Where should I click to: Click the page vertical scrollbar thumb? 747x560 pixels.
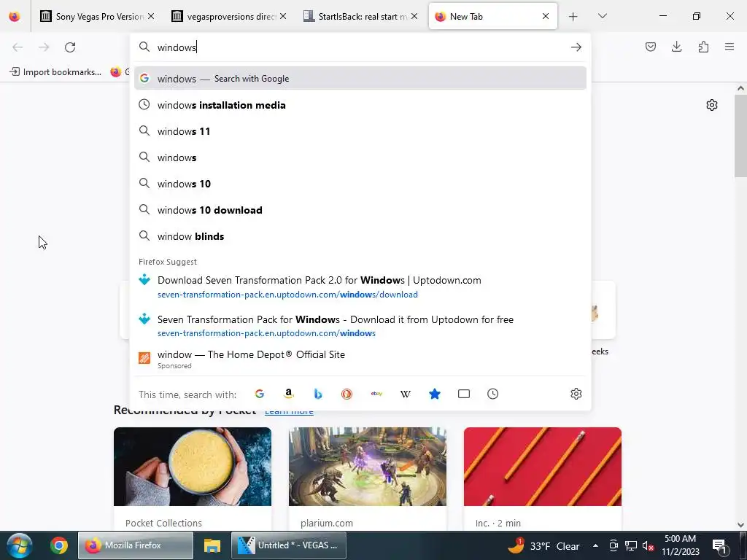click(x=740, y=136)
